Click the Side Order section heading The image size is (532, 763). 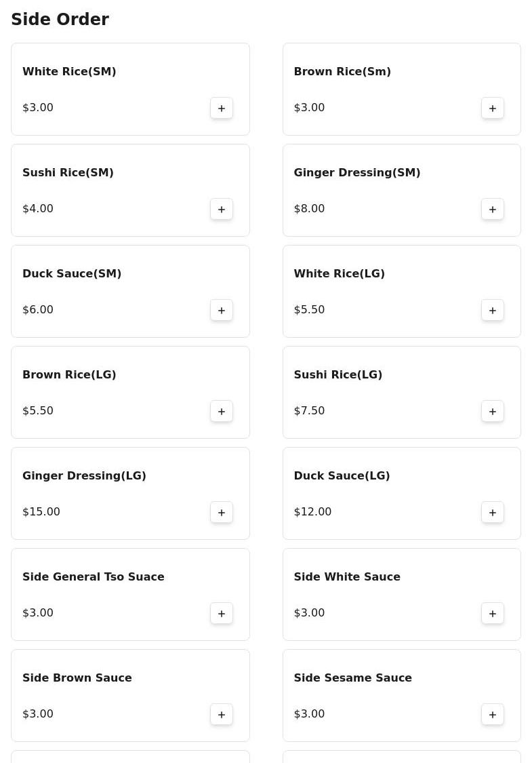(60, 20)
